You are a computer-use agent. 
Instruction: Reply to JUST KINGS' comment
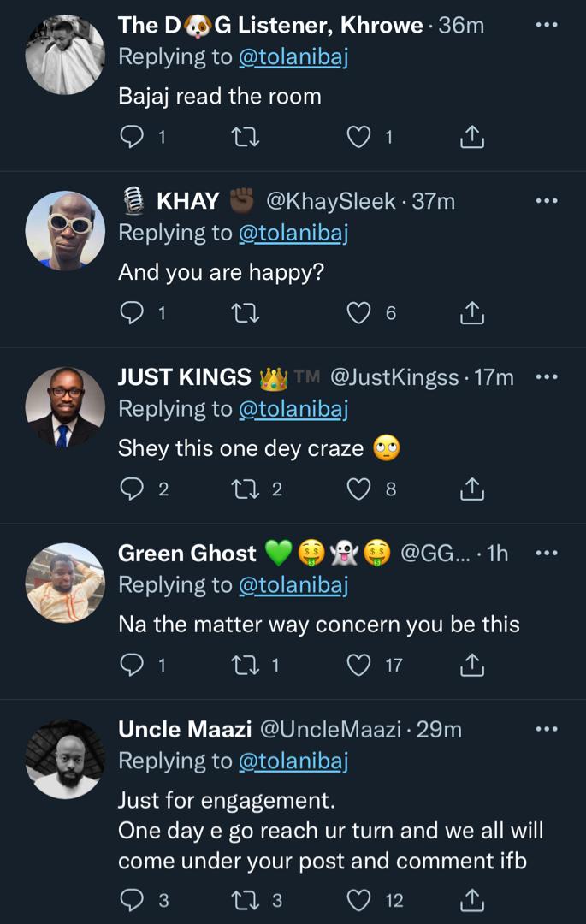click(x=132, y=489)
